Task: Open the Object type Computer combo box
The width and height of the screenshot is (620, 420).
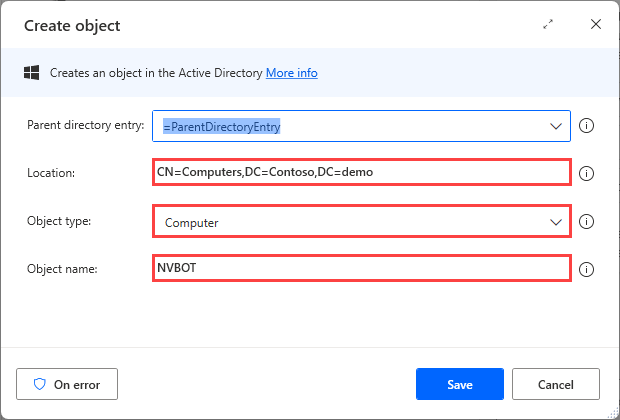Action: click(x=350, y=222)
